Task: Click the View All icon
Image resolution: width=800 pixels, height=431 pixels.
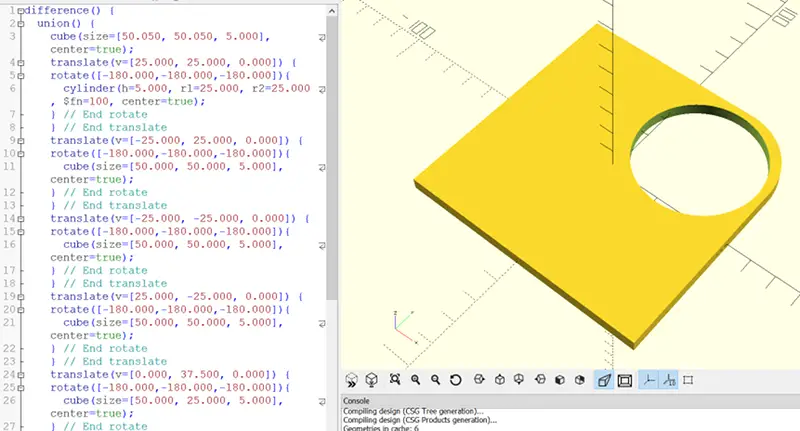Action: 395,380
